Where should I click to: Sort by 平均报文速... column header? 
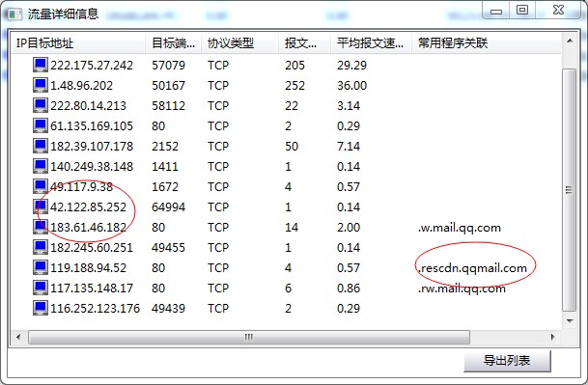point(372,43)
